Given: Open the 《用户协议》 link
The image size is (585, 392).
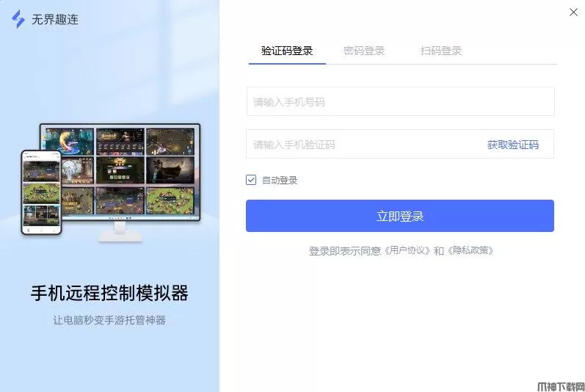Looking at the screenshot, I should pyautogui.click(x=407, y=250).
